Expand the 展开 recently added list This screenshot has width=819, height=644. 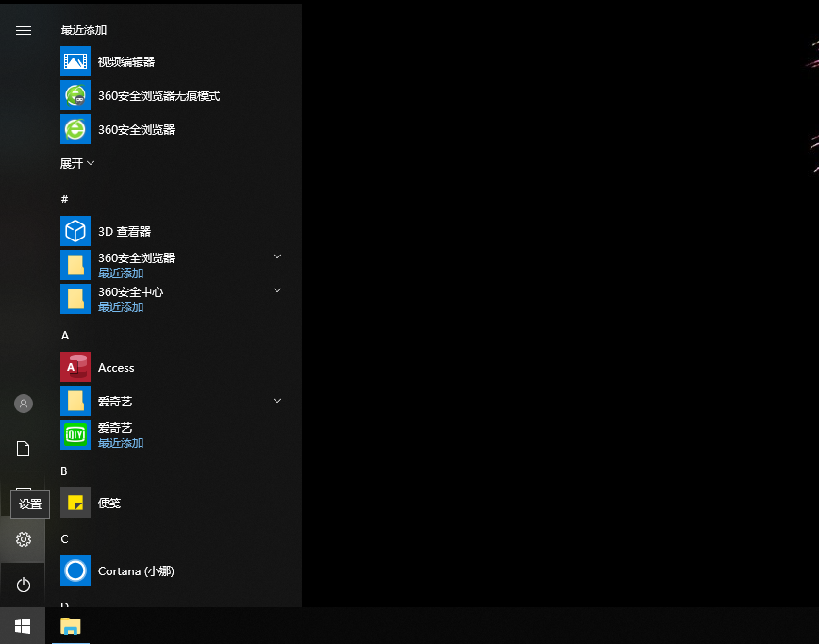tap(77, 163)
